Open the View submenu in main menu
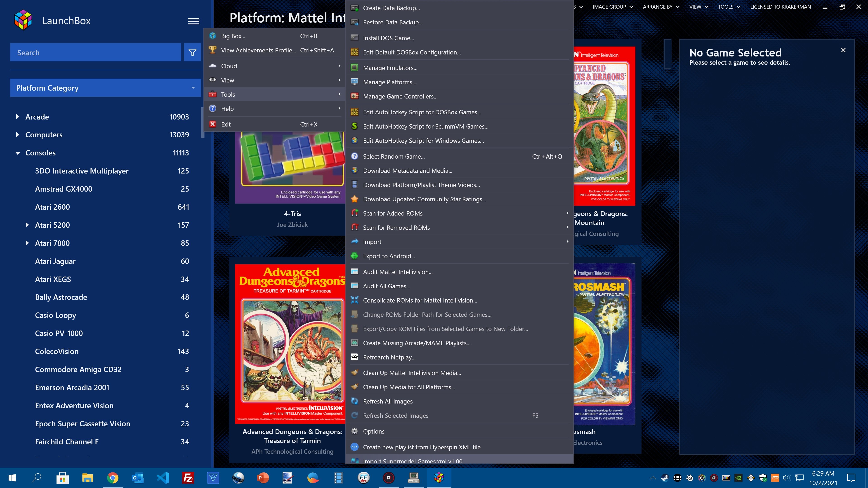Viewport: 868px width, 488px height. pyautogui.click(x=274, y=80)
